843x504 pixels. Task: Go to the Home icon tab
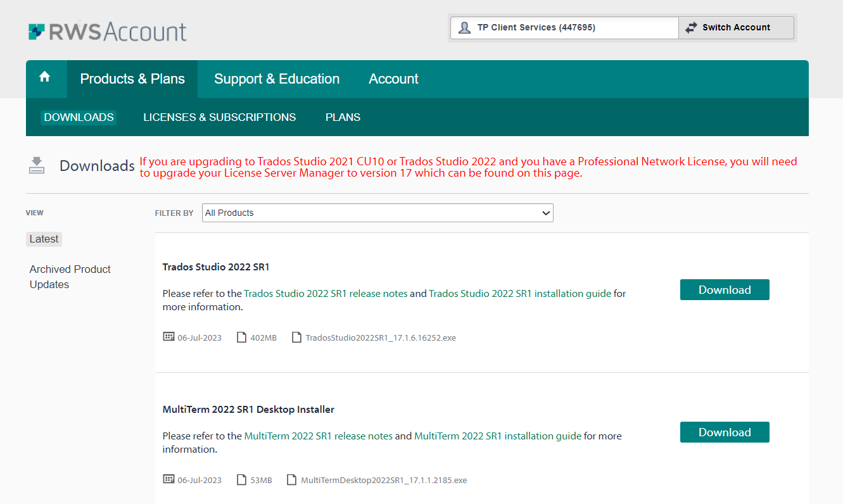pos(44,77)
